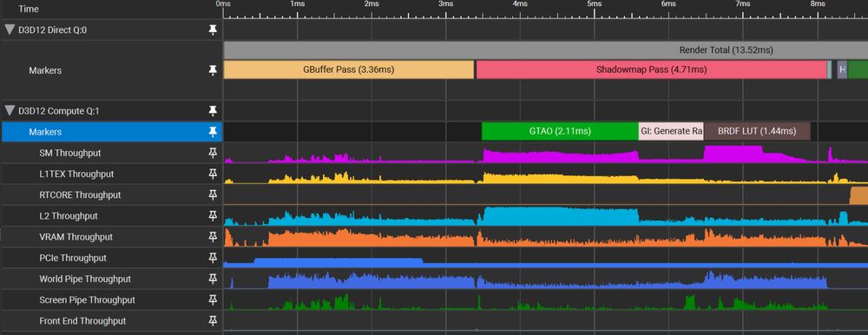This screenshot has height=335, width=868.
Task: Pin the RTCORE Throughput row
Action: [213, 195]
